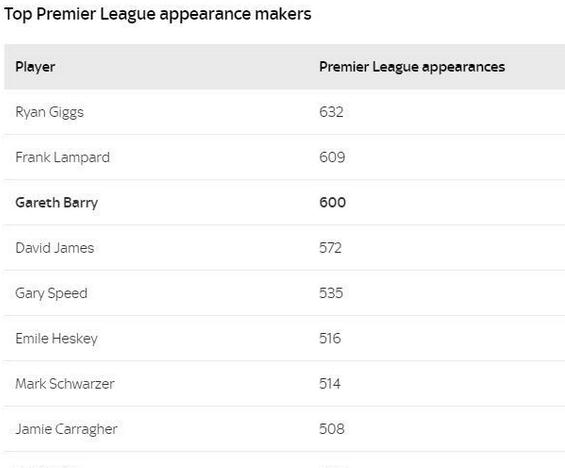Click the bold 600 appearances value
Image resolution: width=565 pixels, height=468 pixels.
[332, 202]
